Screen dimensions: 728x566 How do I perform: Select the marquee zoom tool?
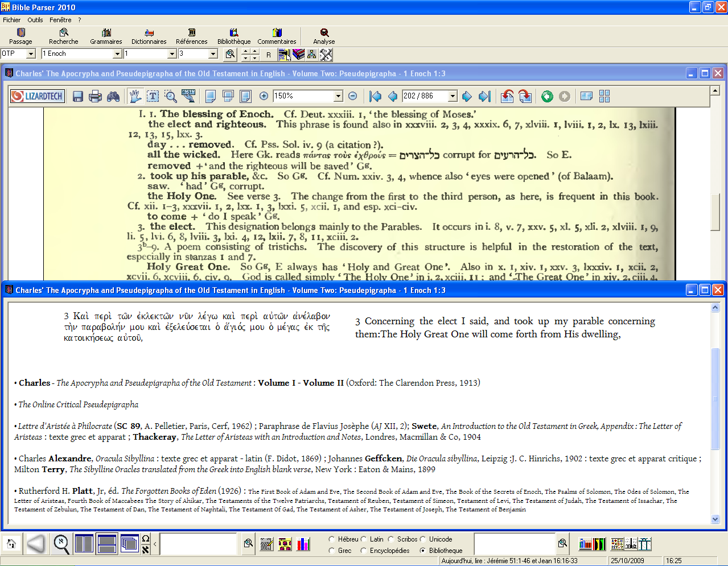171,96
